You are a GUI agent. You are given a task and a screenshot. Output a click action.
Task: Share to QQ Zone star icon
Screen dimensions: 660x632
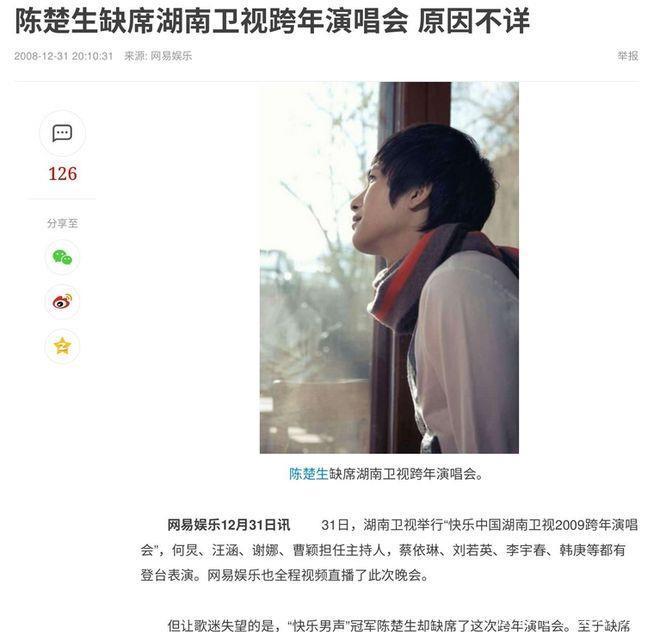[62, 346]
